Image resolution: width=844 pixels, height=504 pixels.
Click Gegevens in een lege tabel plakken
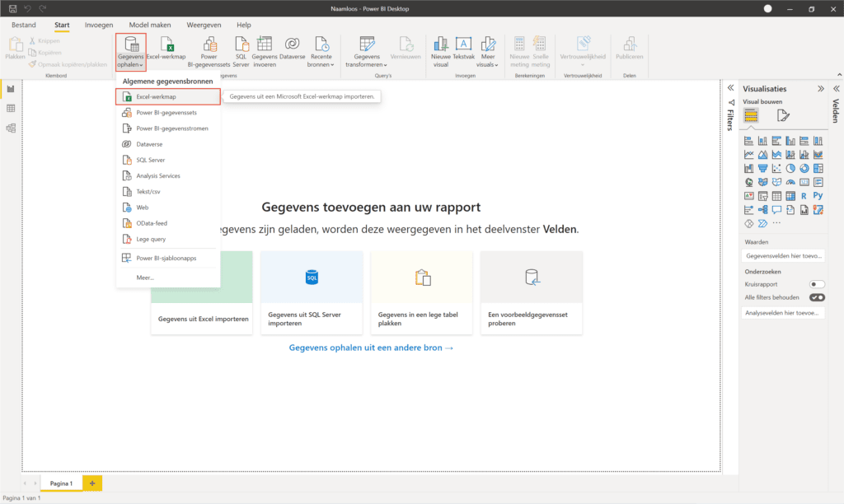[x=421, y=292]
